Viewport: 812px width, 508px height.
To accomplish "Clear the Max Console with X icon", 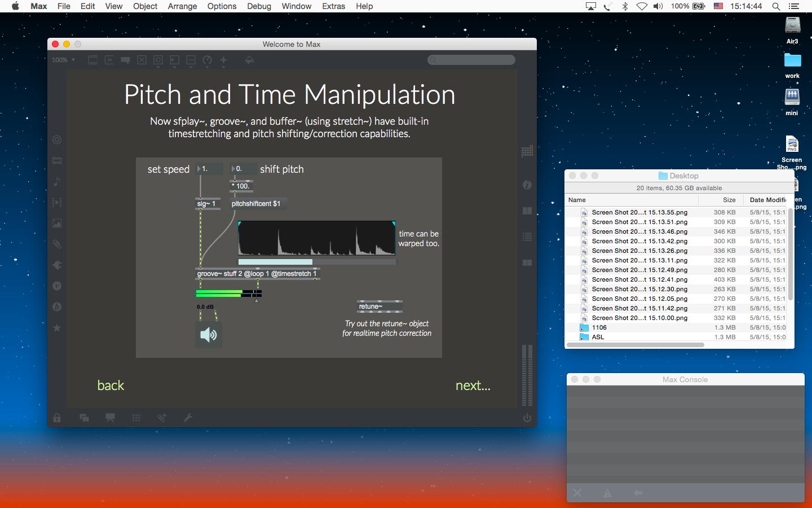I will [x=577, y=493].
